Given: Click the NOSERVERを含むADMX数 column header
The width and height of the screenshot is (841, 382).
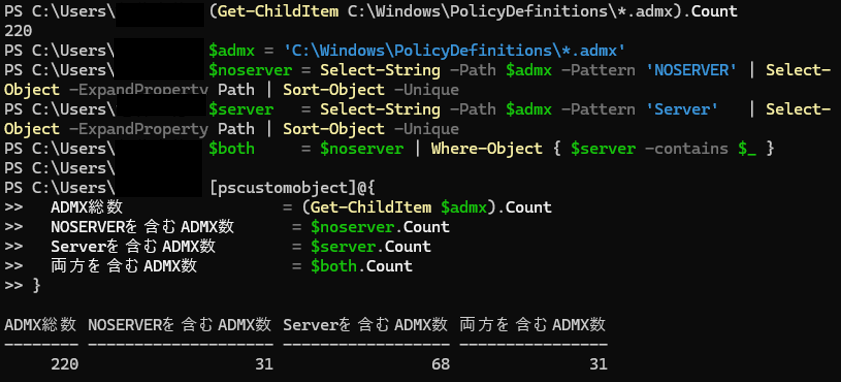Looking at the screenshot, I should [x=180, y=325].
